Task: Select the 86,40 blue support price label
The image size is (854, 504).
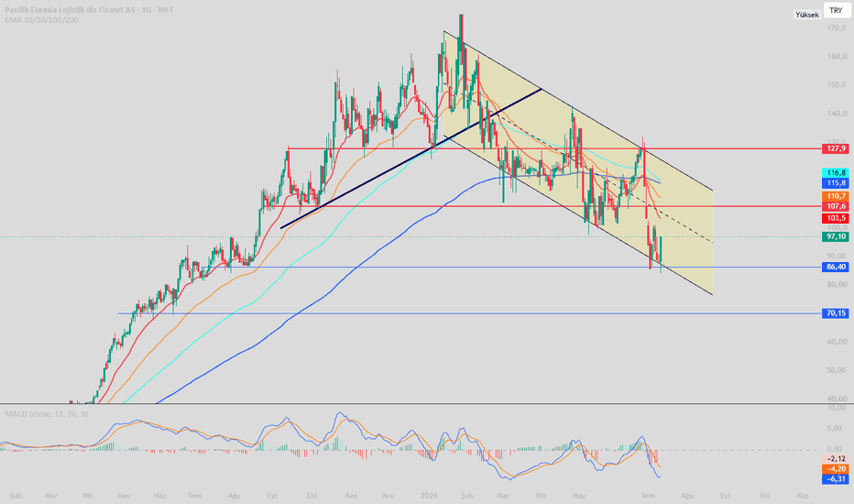Action: coord(836,267)
